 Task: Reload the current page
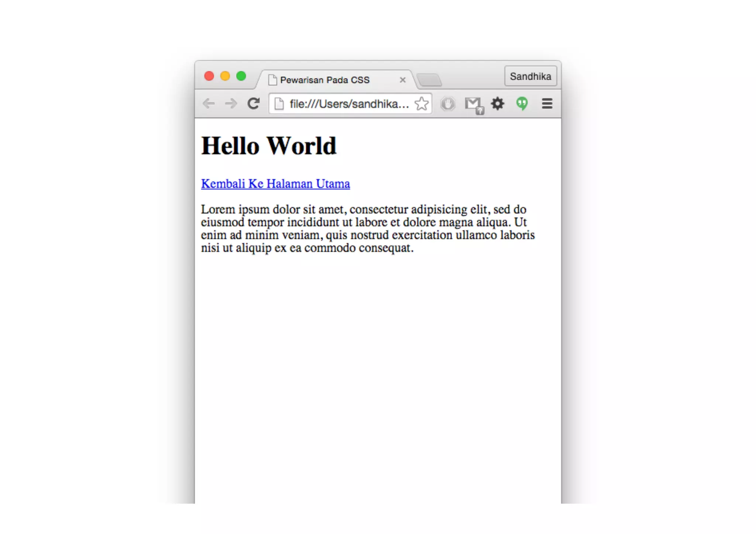254,104
